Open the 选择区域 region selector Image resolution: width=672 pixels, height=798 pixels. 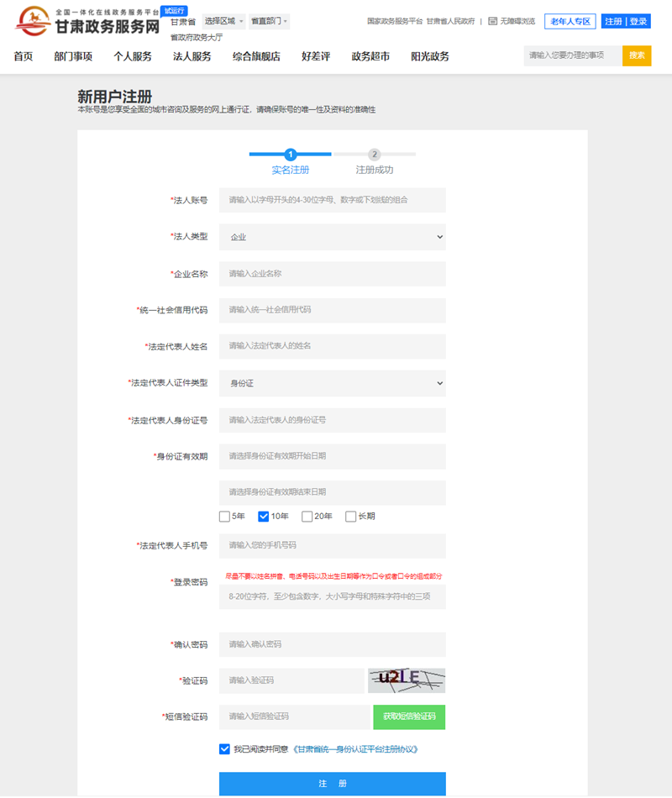(225, 21)
